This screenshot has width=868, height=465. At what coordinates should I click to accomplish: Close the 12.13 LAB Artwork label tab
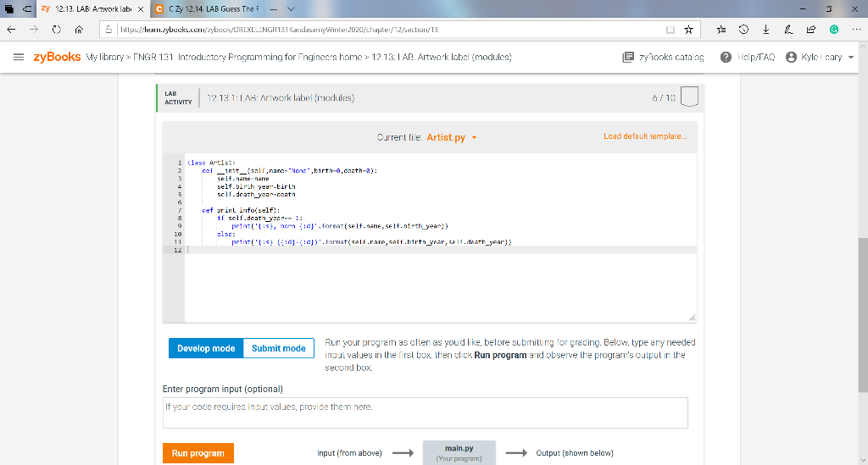click(x=141, y=8)
